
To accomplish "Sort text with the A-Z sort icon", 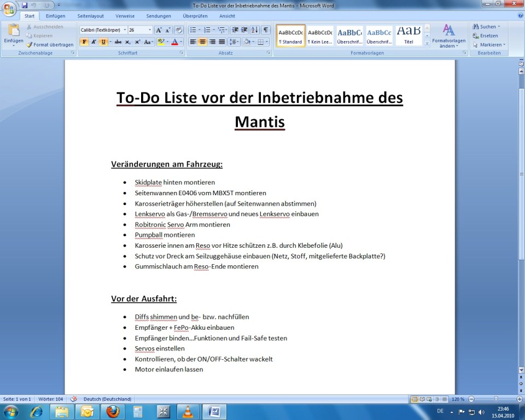I will pos(255,30).
